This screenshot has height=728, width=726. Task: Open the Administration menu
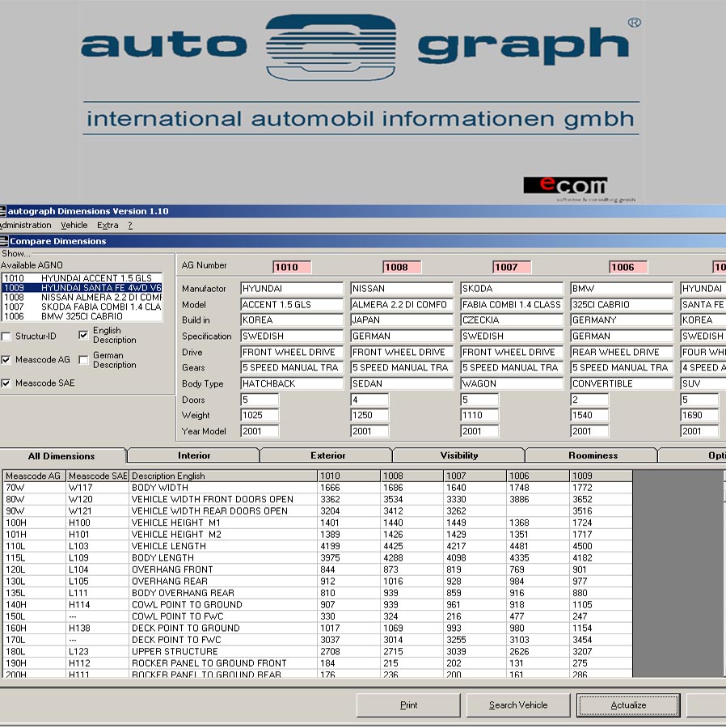(26, 225)
